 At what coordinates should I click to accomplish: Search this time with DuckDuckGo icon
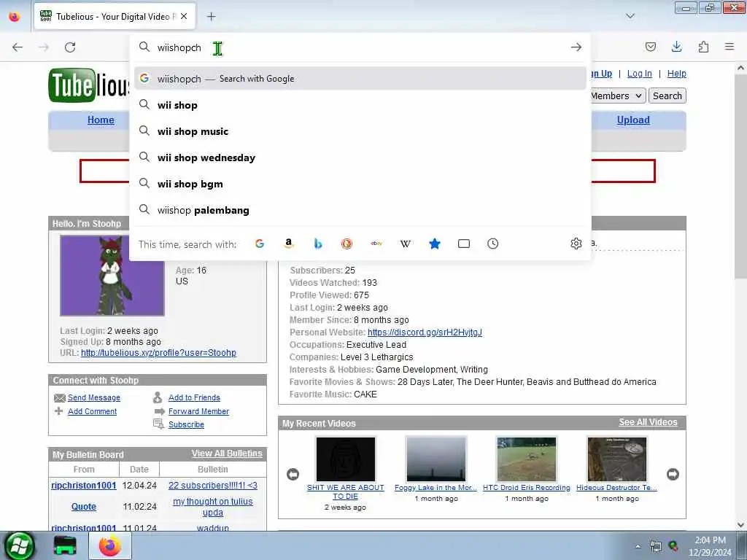pyautogui.click(x=347, y=244)
